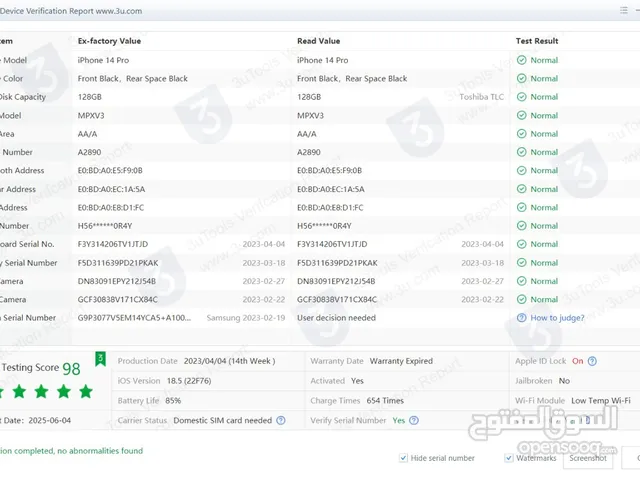The width and height of the screenshot is (640, 480).
Task: Click the help icon next to Verify Serial Number
Action: coord(414,420)
